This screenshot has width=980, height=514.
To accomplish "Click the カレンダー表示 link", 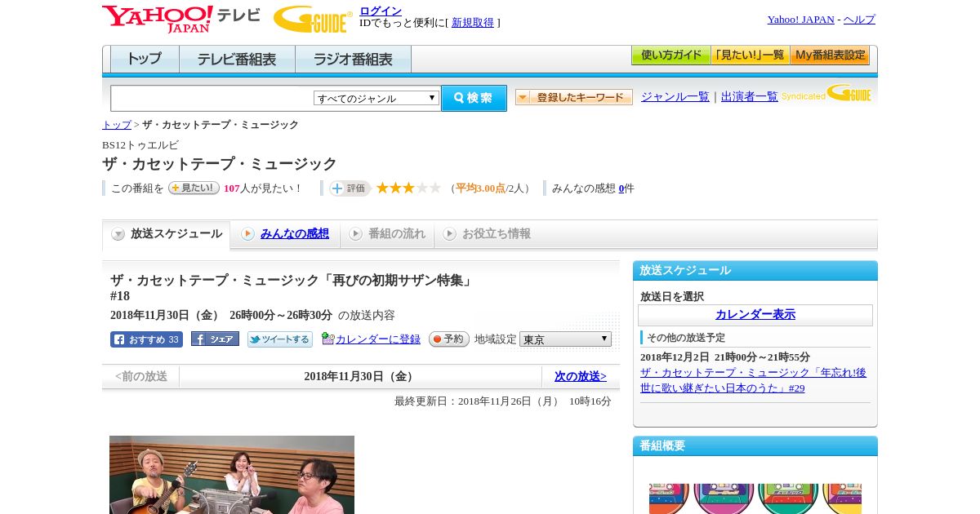I will pyautogui.click(x=755, y=315).
